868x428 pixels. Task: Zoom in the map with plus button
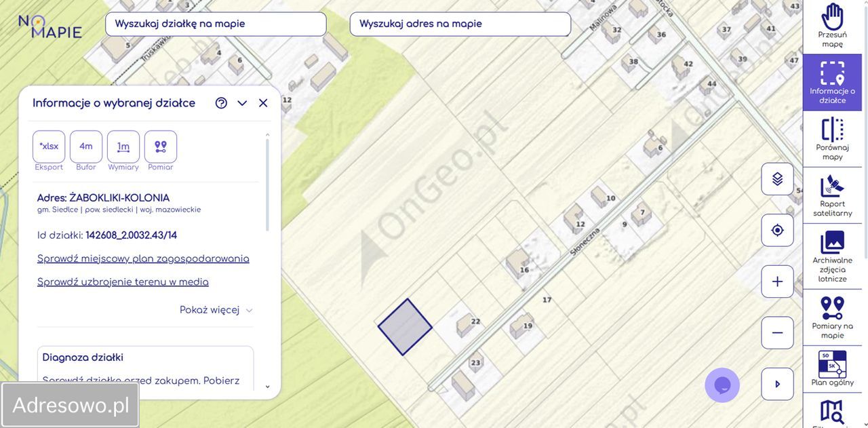click(x=777, y=281)
